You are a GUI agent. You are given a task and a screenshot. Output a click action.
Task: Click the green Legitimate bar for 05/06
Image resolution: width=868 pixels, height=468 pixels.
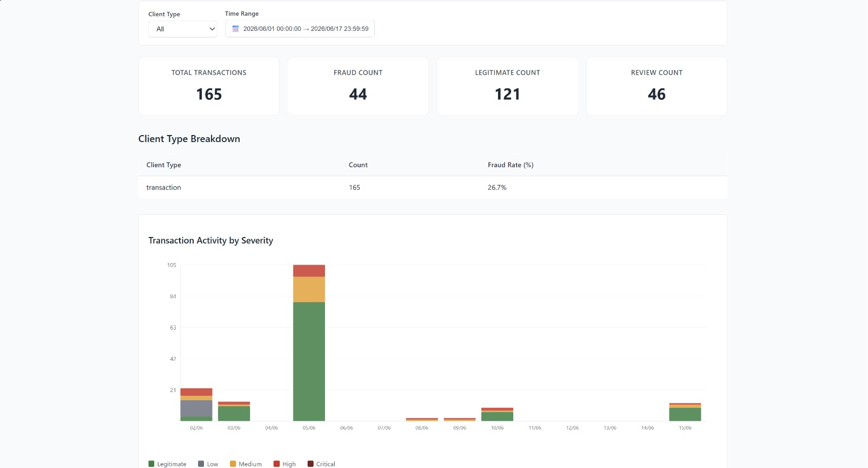coord(309,361)
